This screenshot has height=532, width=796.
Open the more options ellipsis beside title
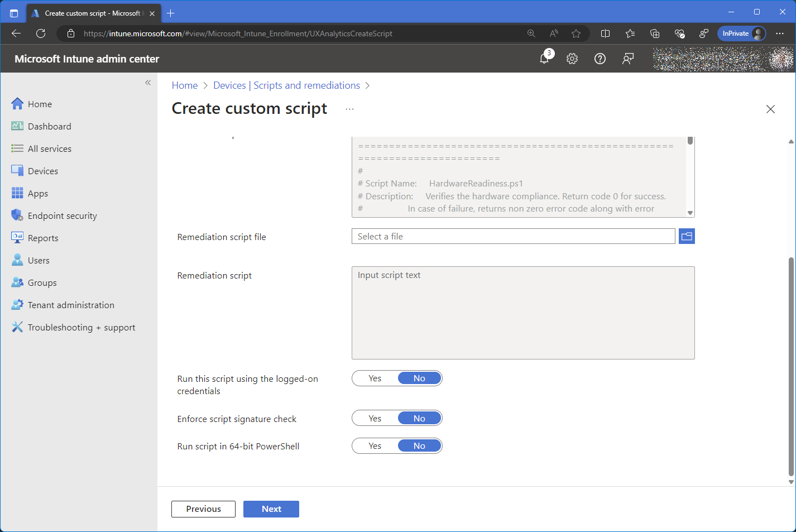click(349, 109)
